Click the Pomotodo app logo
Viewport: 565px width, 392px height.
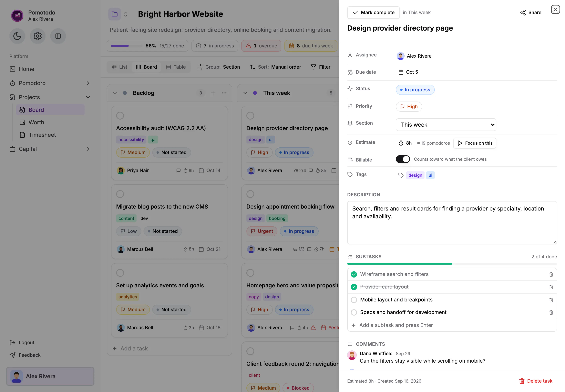(x=17, y=15)
